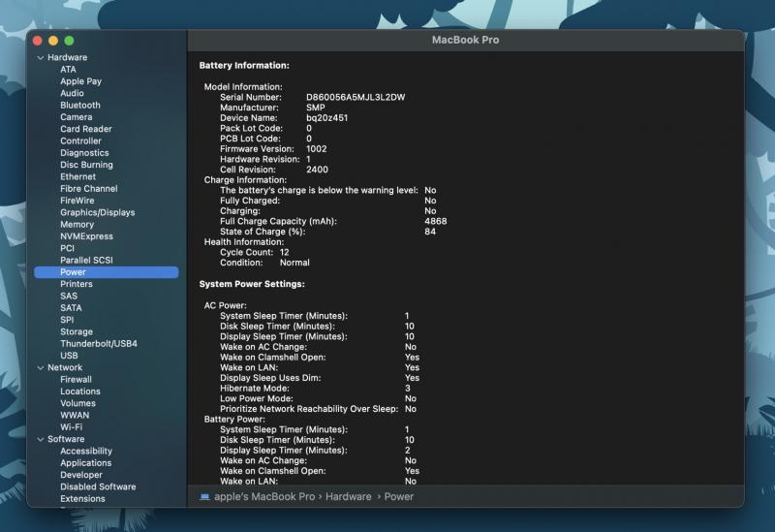
Task: Click Hardware in the bottom path bar
Action: pos(348,496)
